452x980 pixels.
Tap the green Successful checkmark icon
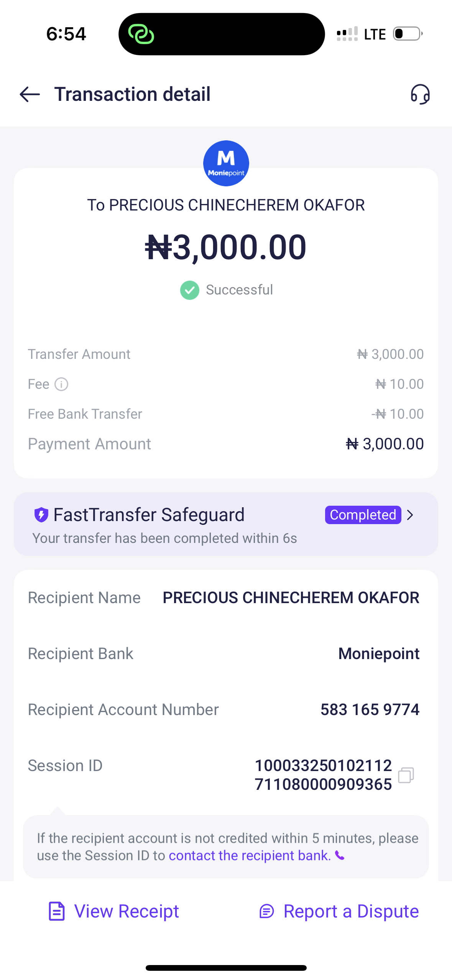click(x=190, y=290)
